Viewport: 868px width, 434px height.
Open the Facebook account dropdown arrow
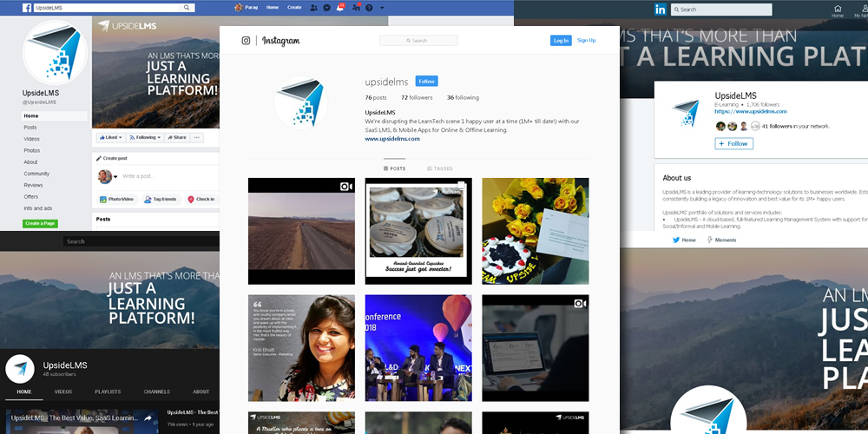pyautogui.click(x=382, y=8)
